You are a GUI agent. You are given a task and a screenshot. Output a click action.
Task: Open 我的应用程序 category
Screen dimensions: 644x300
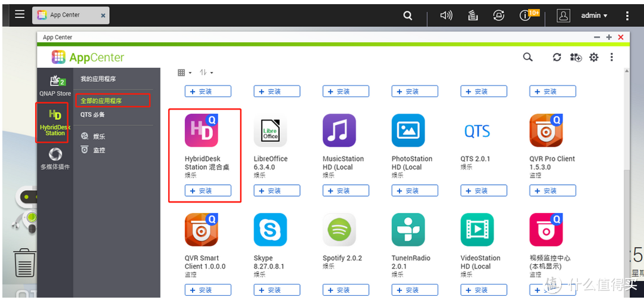tap(98, 79)
